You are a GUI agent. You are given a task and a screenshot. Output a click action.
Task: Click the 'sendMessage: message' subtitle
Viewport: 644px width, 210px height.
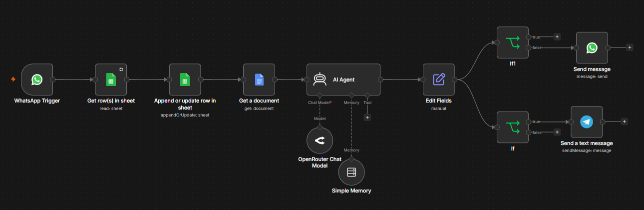pos(587,150)
